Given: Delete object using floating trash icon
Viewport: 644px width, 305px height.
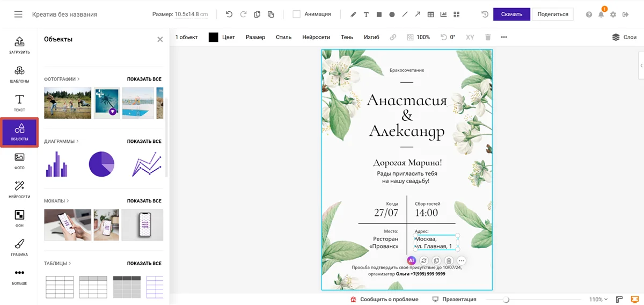Looking at the screenshot, I should point(449,260).
